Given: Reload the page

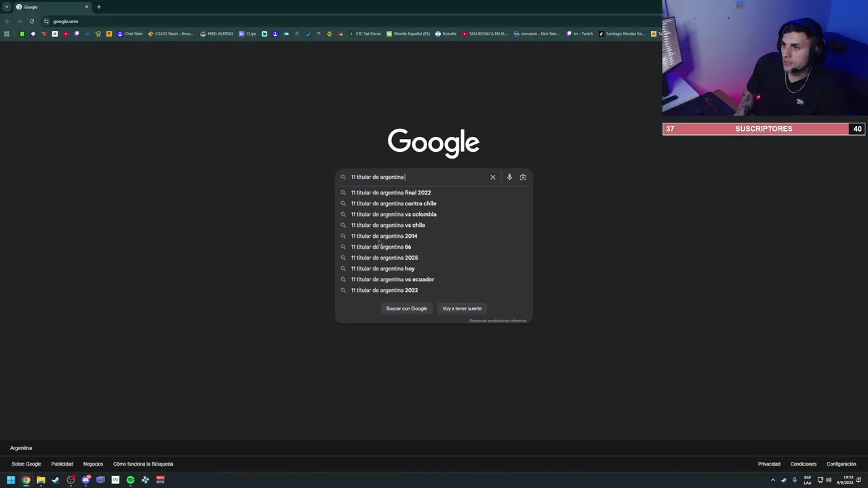Looking at the screenshot, I should point(31,21).
